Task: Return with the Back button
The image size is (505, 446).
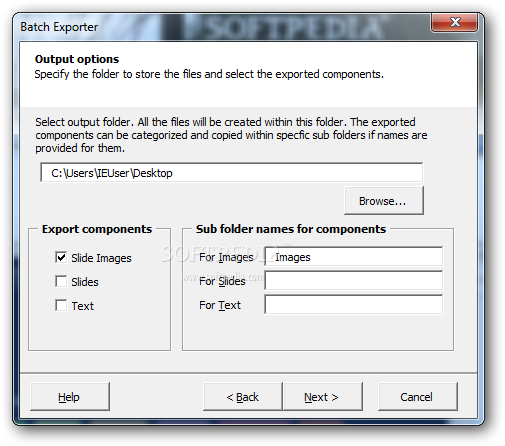Action: coord(243,397)
